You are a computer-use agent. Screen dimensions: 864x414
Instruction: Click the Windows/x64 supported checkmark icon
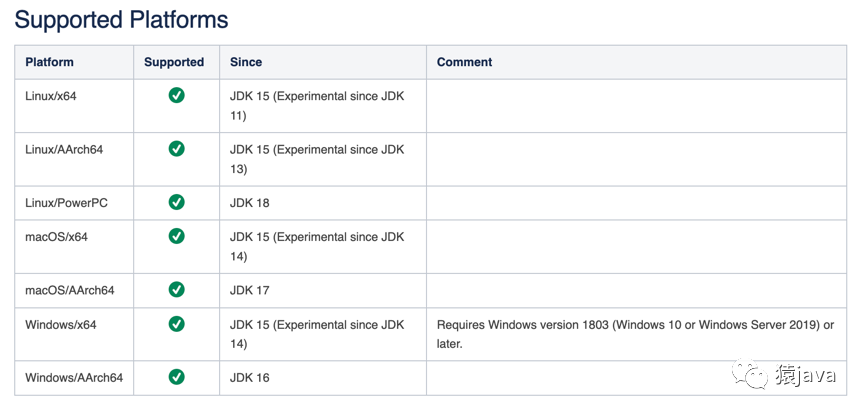[176, 324]
